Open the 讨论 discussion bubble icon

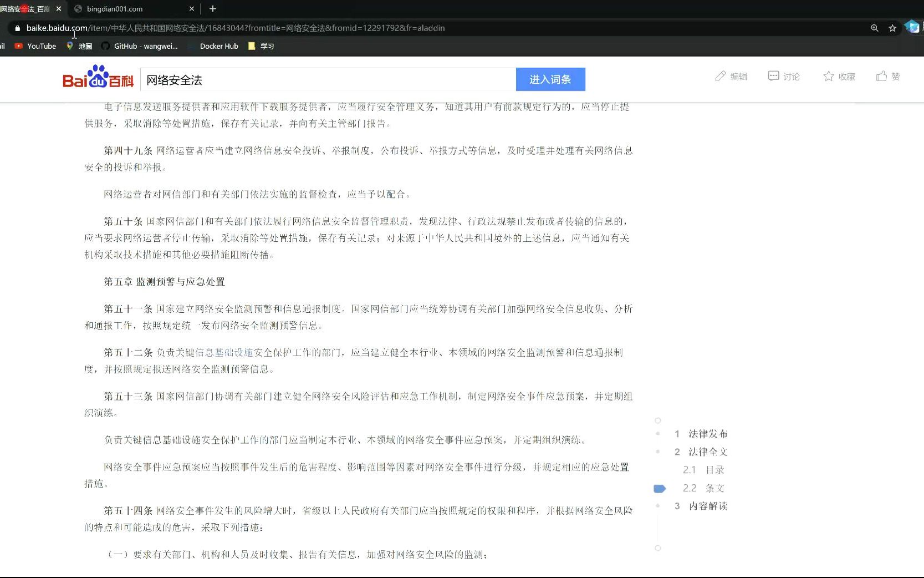tap(774, 76)
